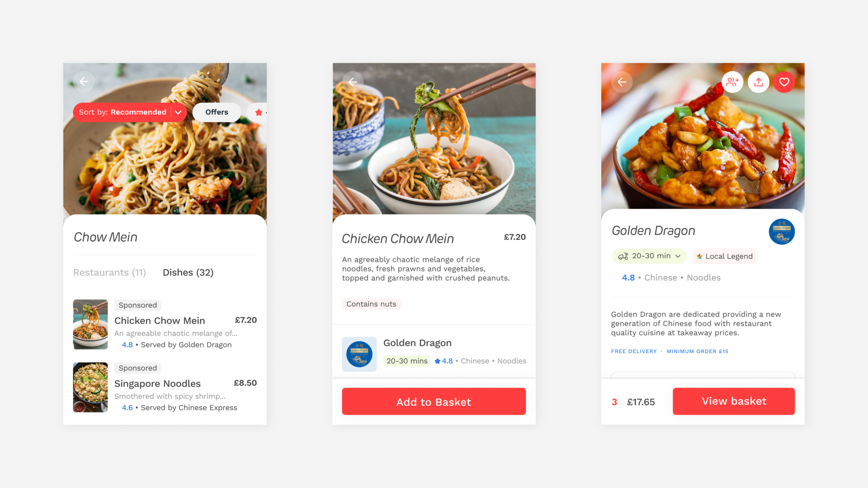Toggle the Offers filter chip
Screen dimensions: 868x488
coord(217,112)
